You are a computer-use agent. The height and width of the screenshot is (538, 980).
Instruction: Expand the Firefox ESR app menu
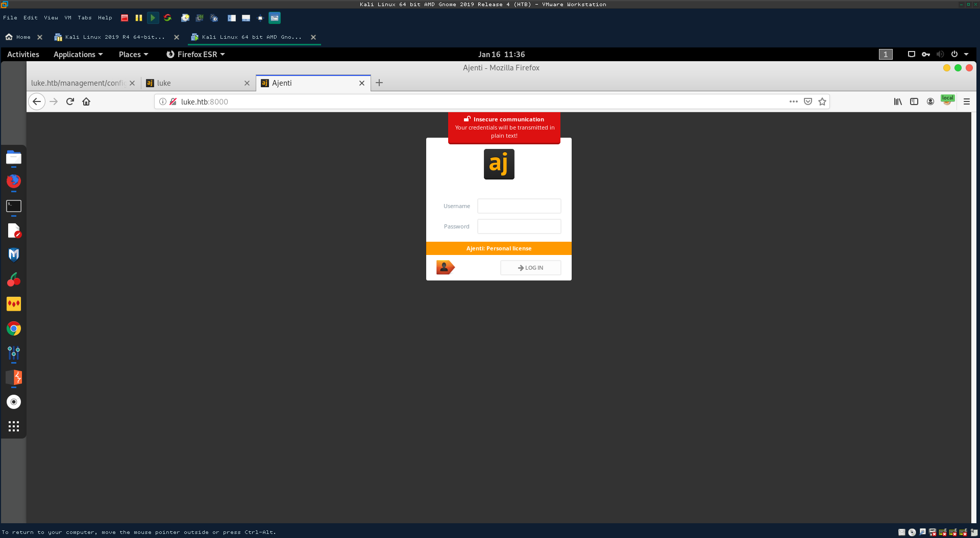coord(195,55)
